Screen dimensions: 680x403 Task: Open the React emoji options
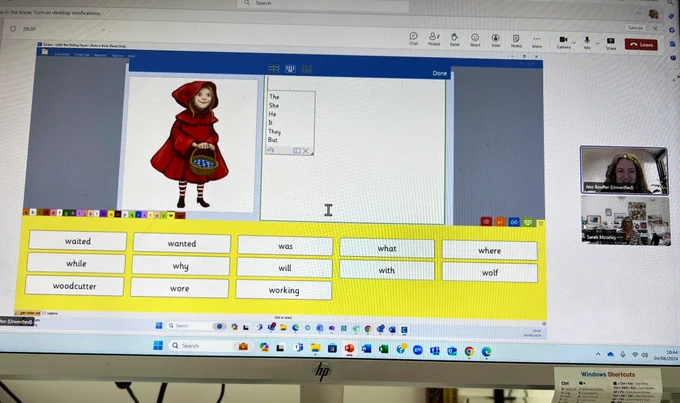pos(475,39)
